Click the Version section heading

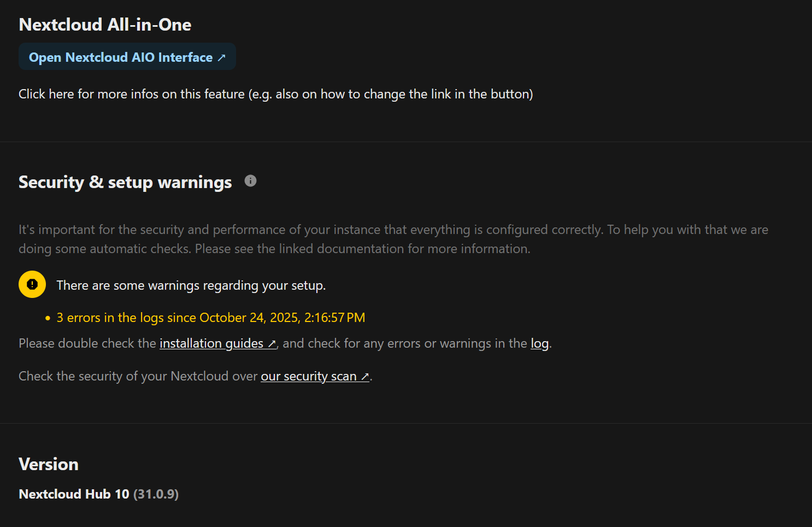[x=49, y=464]
